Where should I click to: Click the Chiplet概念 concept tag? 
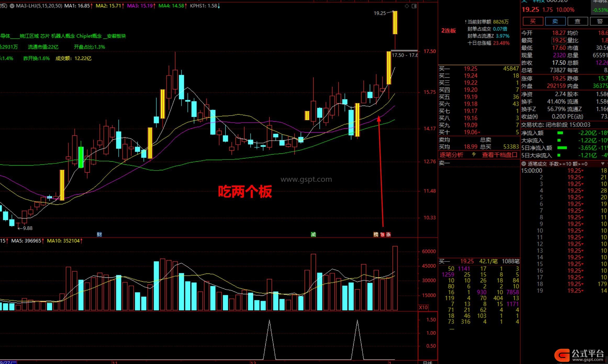pyautogui.click(x=89, y=36)
